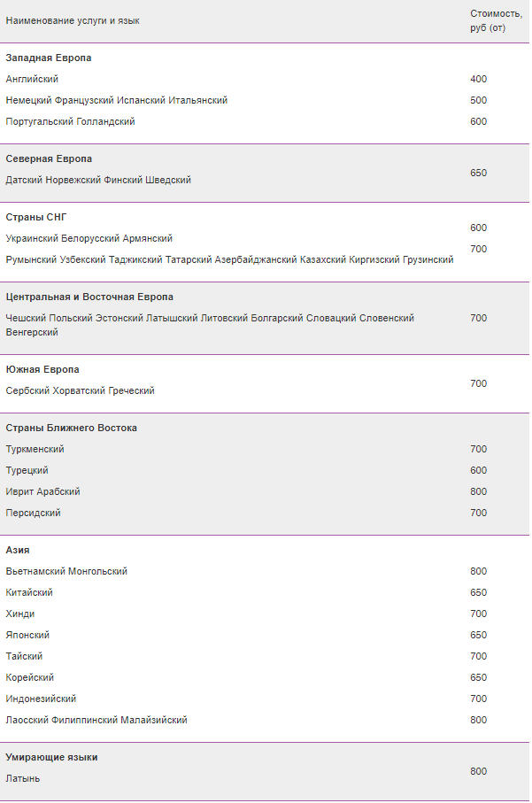Click the 'Южная Европа' heading

click(x=42, y=369)
